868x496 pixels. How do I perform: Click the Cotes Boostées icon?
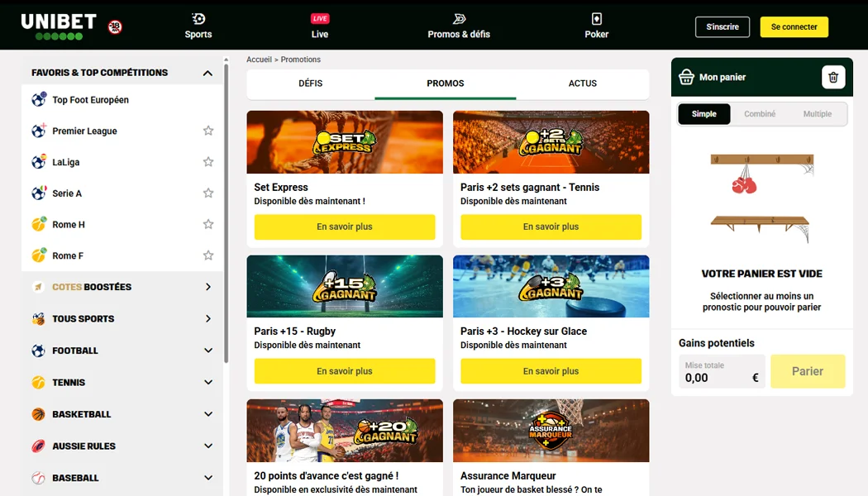click(x=38, y=287)
